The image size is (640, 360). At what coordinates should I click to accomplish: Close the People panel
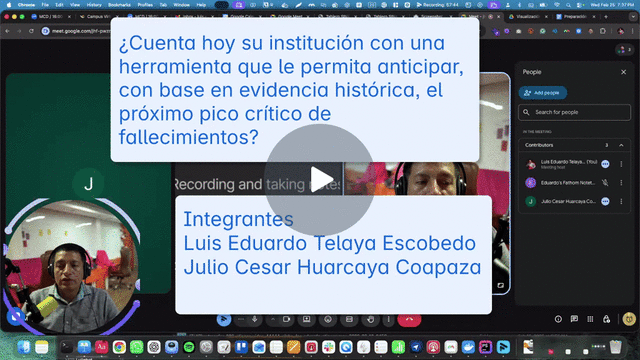coord(623,72)
